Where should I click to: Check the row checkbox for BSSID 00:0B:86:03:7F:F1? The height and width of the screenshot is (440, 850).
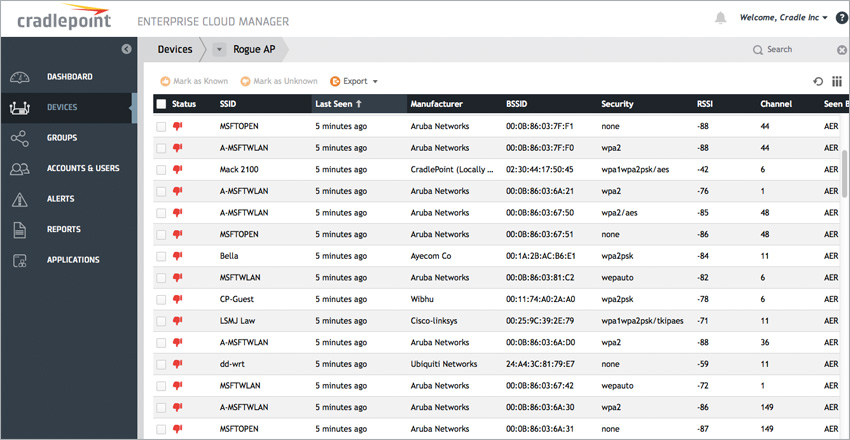click(x=161, y=126)
